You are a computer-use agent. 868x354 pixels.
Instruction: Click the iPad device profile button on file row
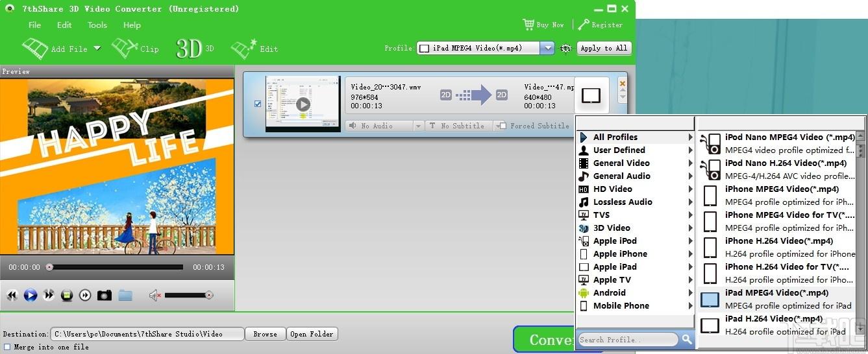pyautogui.click(x=591, y=95)
